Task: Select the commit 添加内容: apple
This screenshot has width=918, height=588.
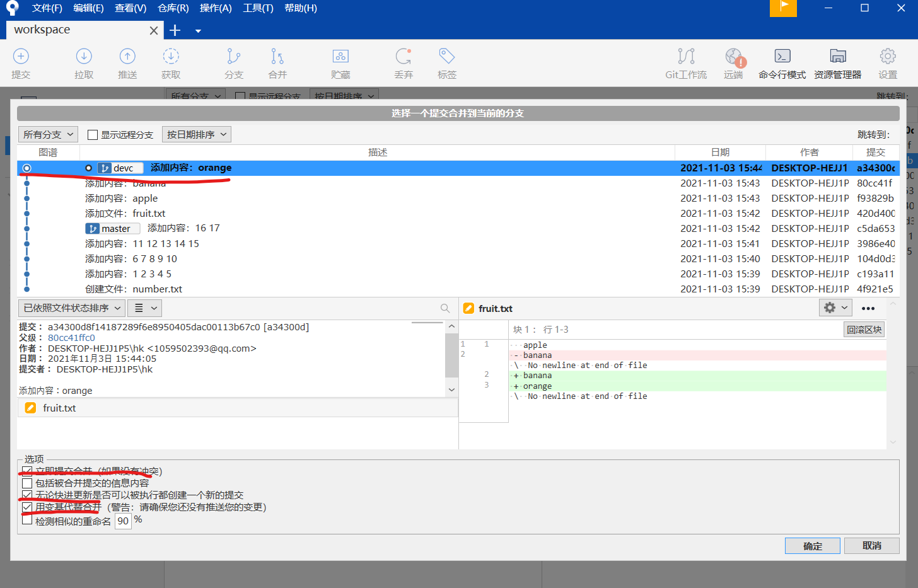Action: click(x=458, y=198)
